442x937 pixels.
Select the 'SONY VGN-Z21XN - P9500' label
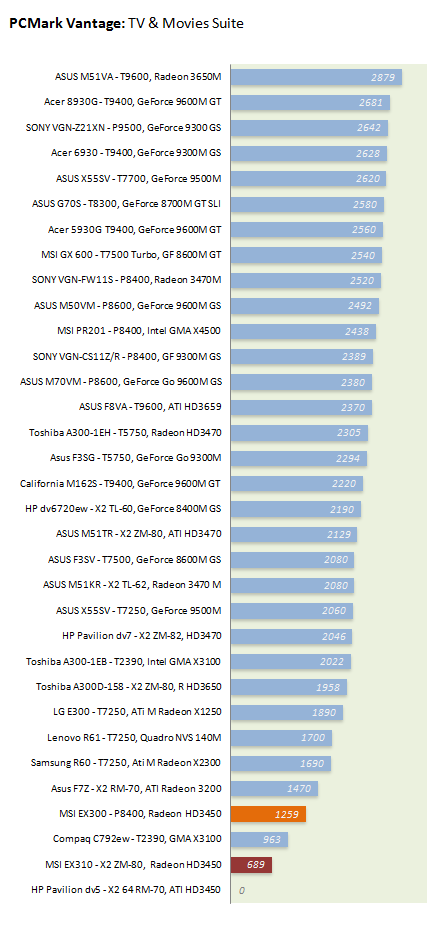coord(124,127)
